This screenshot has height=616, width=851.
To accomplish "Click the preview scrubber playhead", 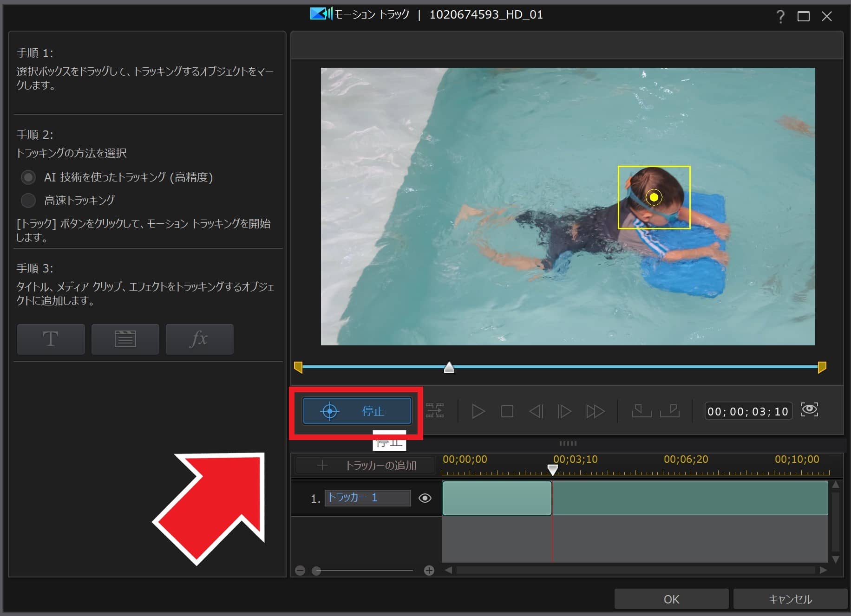I will click(x=449, y=367).
